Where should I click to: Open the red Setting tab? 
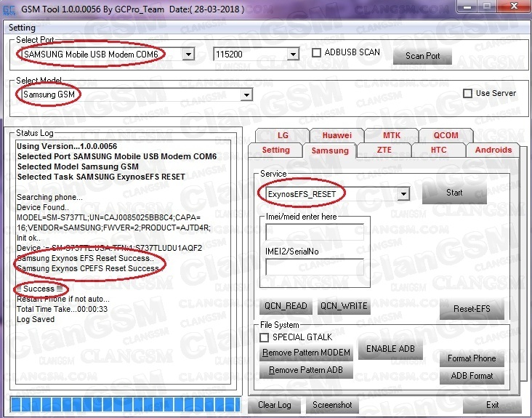tap(276, 150)
